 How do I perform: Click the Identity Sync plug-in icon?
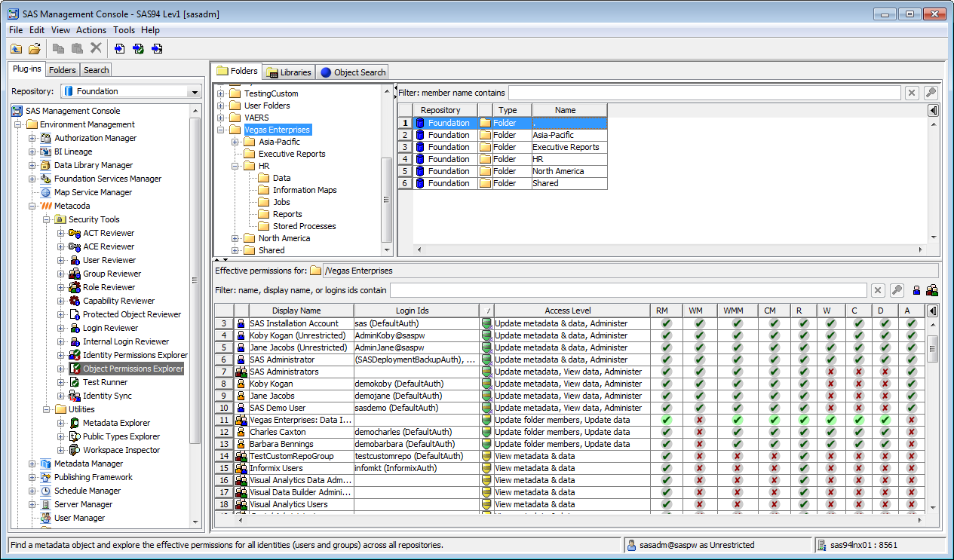(75, 396)
